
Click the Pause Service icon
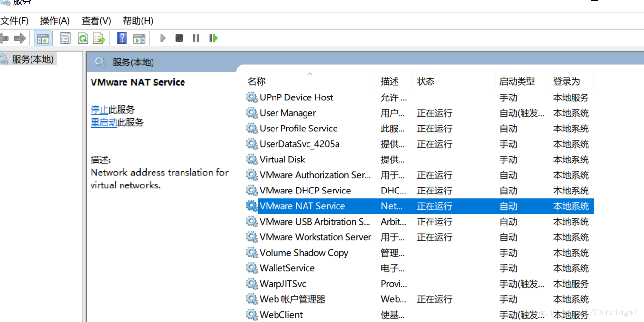[x=196, y=38]
